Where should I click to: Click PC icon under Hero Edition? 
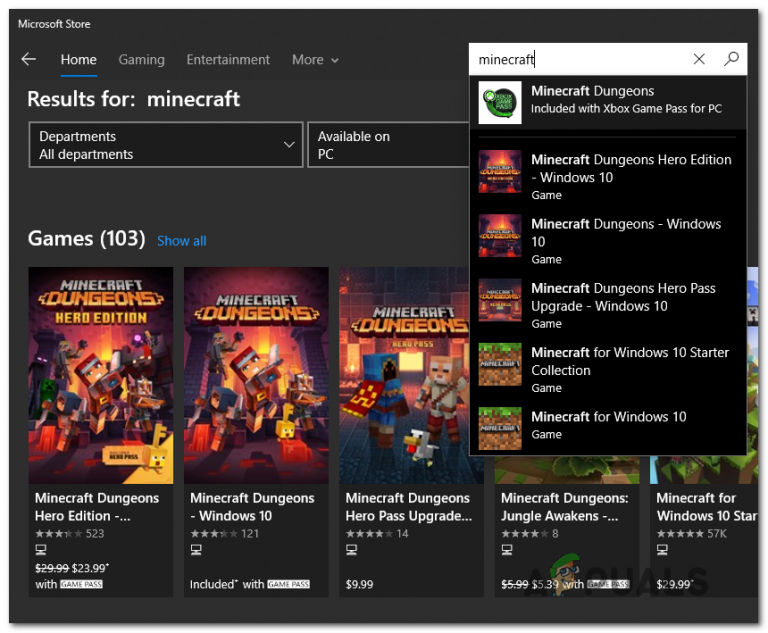pyautogui.click(x=41, y=550)
